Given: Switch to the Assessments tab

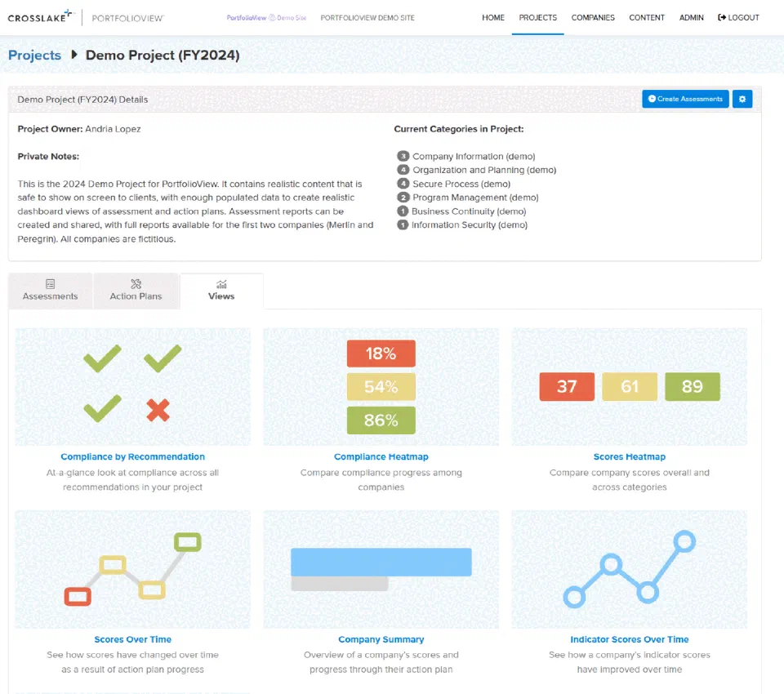Looking at the screenshot, I should pyautogui.click(x=50, y=291).
